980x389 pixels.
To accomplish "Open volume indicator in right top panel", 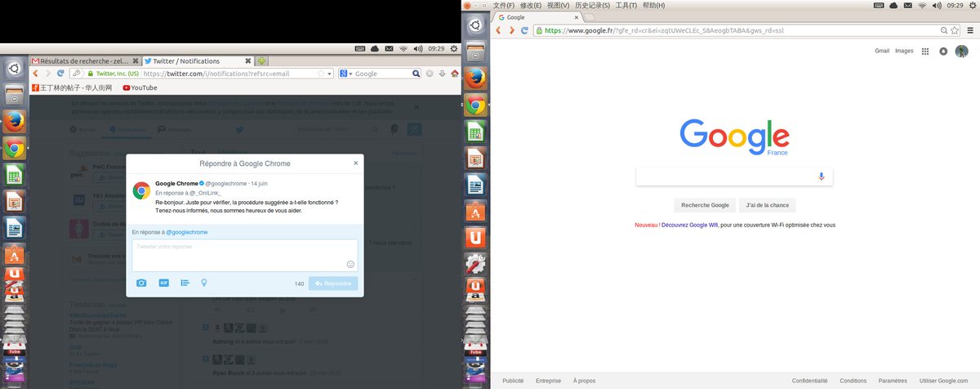I will (x=936, y=5).
